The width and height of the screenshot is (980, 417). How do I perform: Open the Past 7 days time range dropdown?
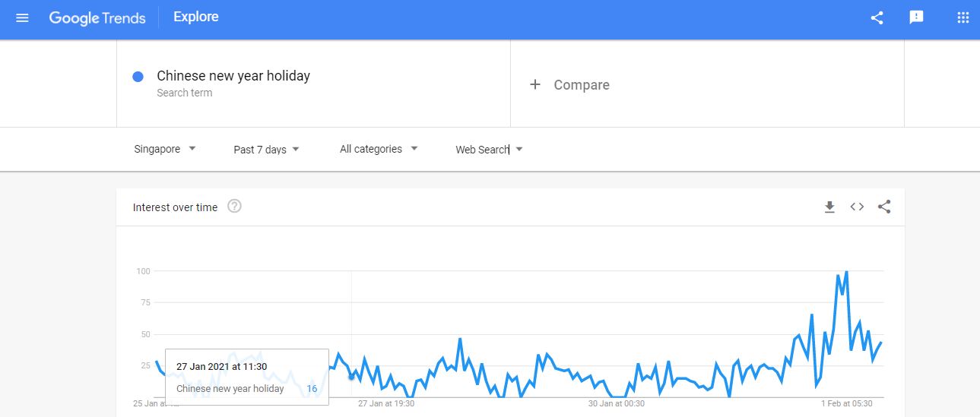pyautogui.click(x=267, y=149)
